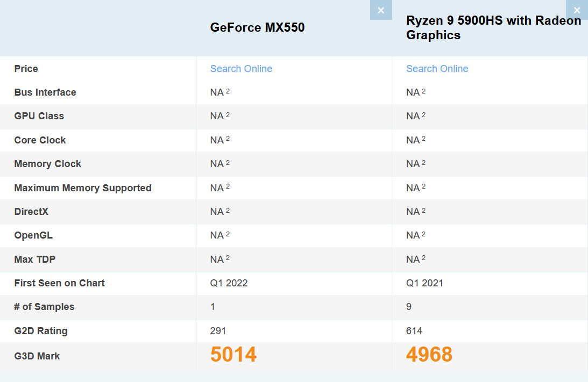Click G2D Rating value 614
Image resolution: width=588 pixels, height=382 pixels.
tap(414, 331)
